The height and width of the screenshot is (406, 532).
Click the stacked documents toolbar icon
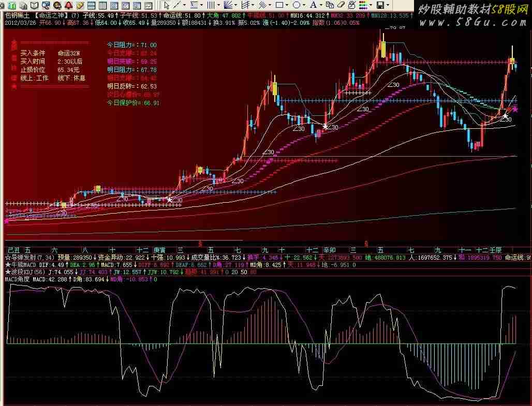click(x=23, y=5)
